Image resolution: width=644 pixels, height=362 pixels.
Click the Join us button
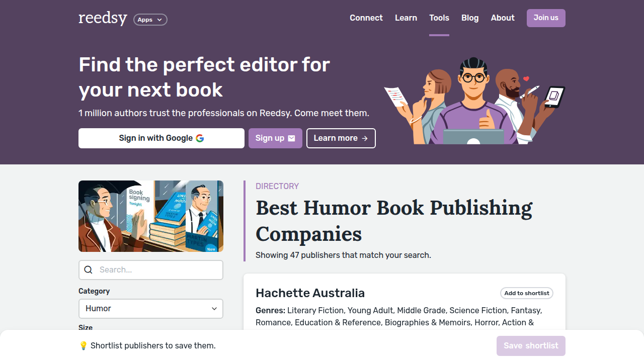[546, 18]
